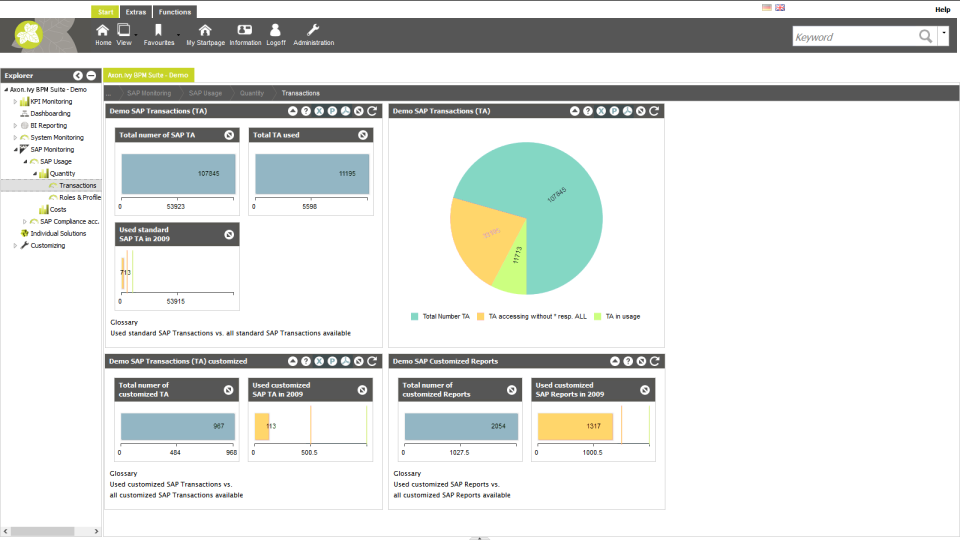This screenshot has height=540, width=960.
Task: Refresh the top-left Demo SAP Transactions panel
Action: [372, 111]
